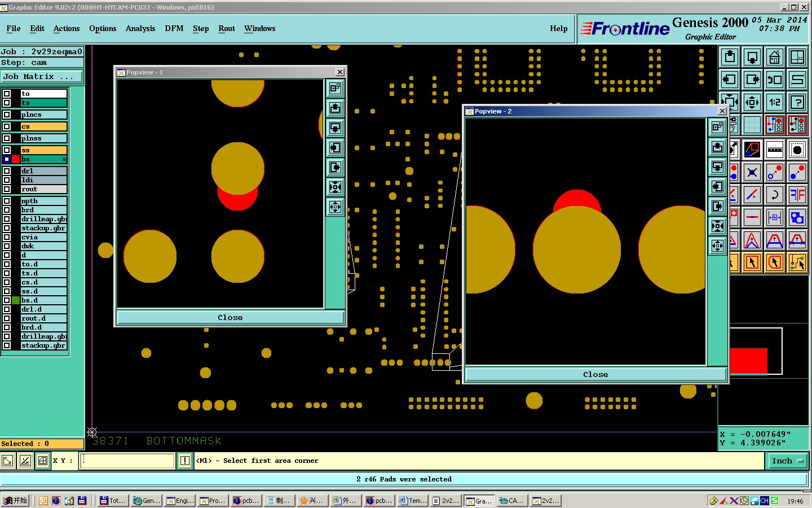Click the rotate arc arrow icon
812x508 pixels.
point(775,195)
